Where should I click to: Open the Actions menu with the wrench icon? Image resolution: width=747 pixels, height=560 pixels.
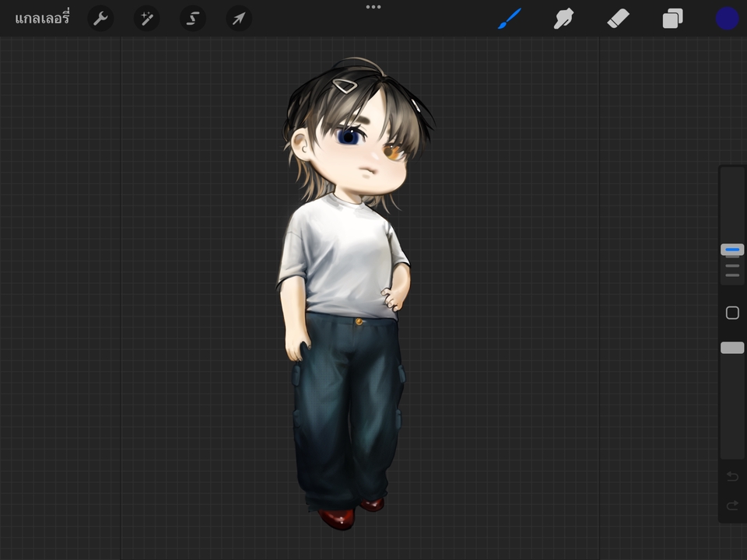click(100, 18)
